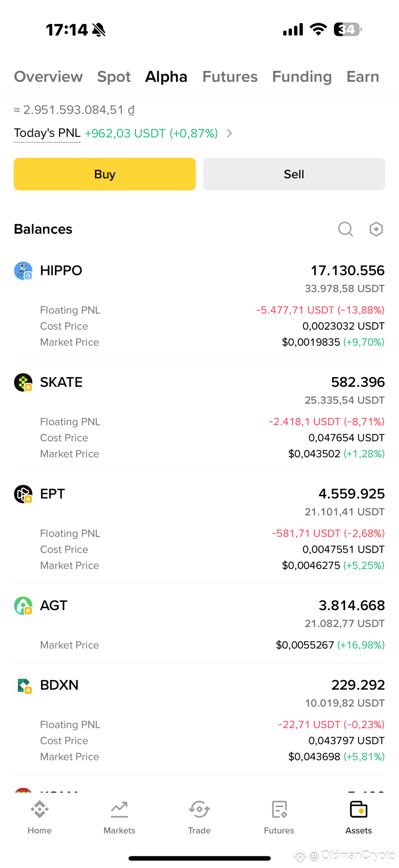Tap the search magnifier icon in Balances

345,229
